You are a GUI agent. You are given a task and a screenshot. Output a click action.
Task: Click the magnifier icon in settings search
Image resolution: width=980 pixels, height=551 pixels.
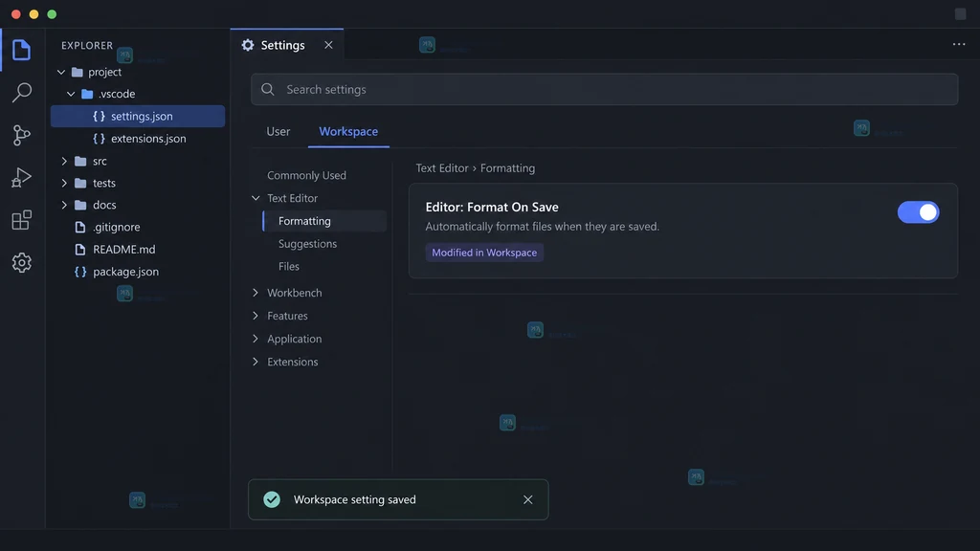(268, 89)
